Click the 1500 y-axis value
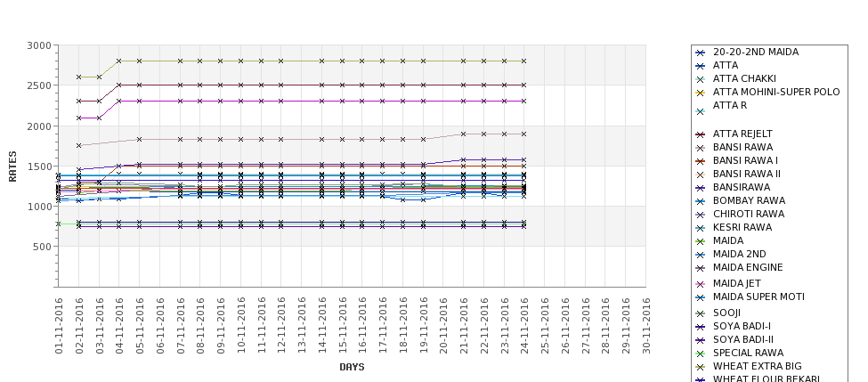Image resolution: width=868 pixels, height=382 pixels. (x=39, y=167)
